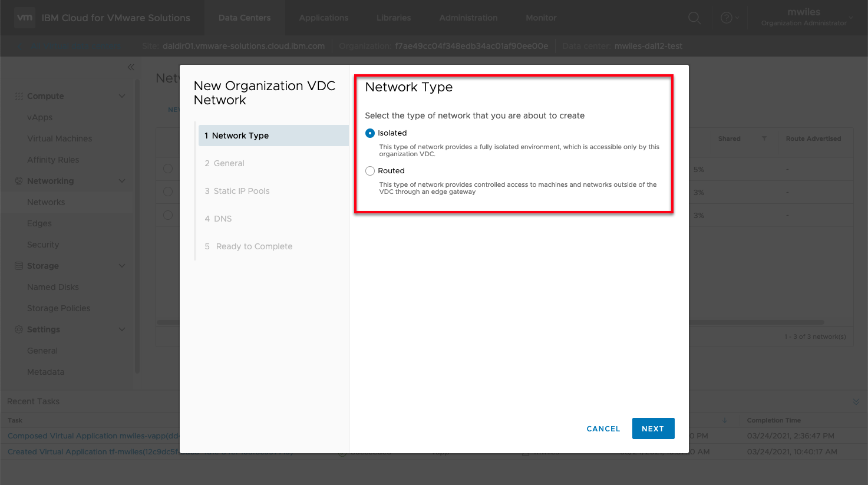Image resolution: width=868 pixels, height=485 pixels.
Task: Click CANCEL in the wizard
Action: click(603, 429)
